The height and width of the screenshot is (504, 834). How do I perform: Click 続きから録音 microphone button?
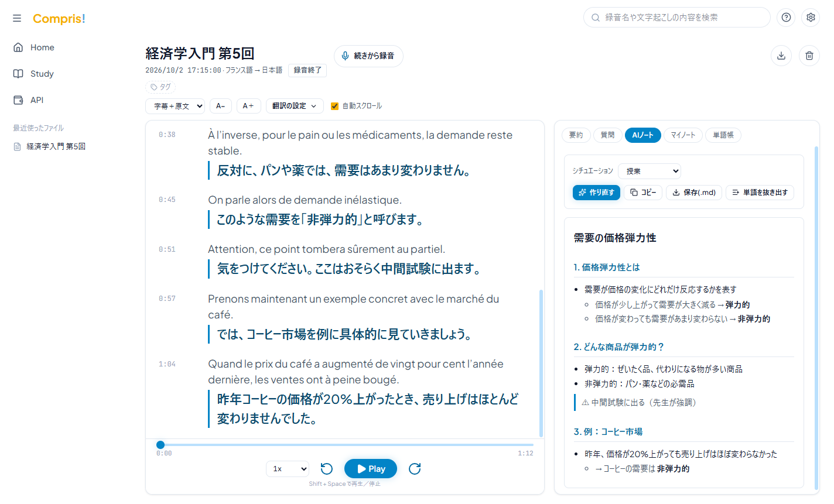click(x=368, y=56)
